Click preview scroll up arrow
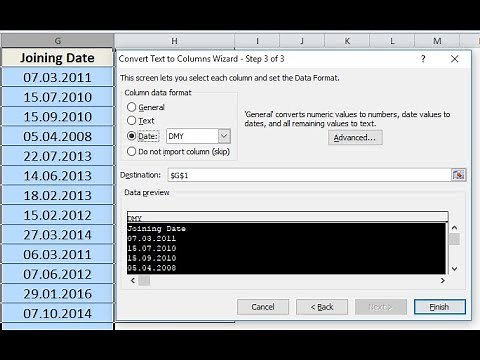 coord(454,228)
